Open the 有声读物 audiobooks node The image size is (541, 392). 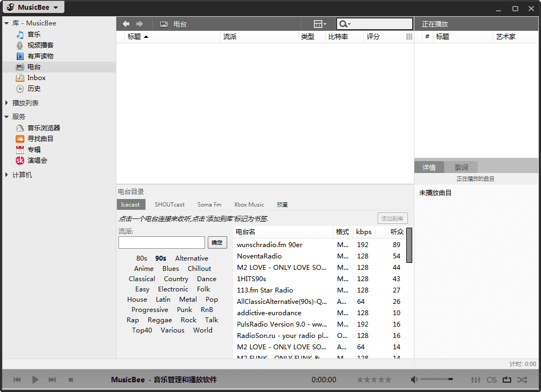(x=41, y=56)
